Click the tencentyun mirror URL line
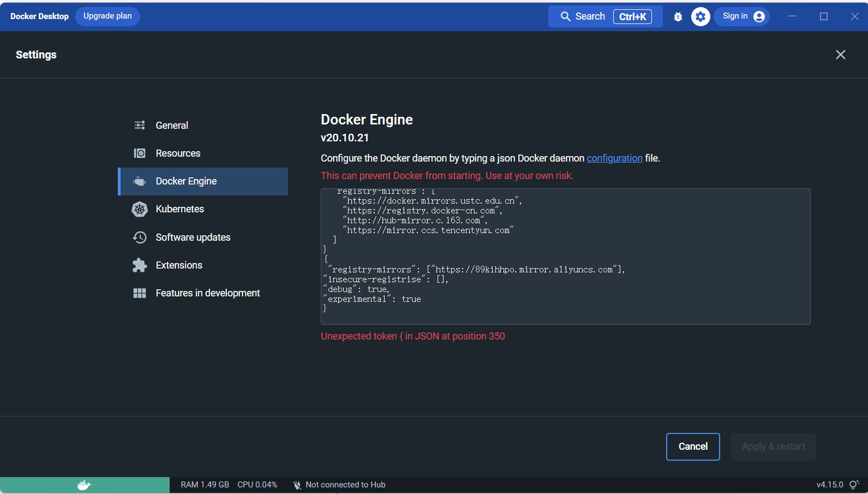 (428, 230)
